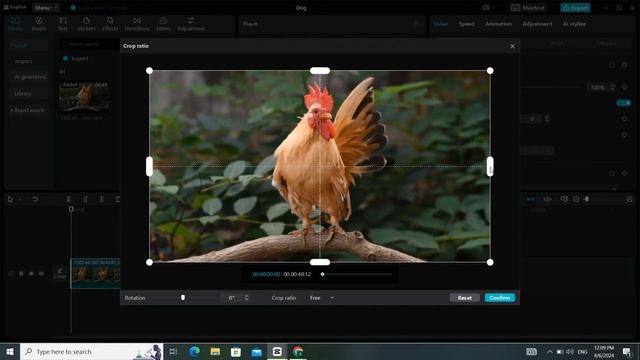Open Microsoft Edge from taskbar
The height and width of the screenshot is (360, 640).
click(x=194, y=351)
